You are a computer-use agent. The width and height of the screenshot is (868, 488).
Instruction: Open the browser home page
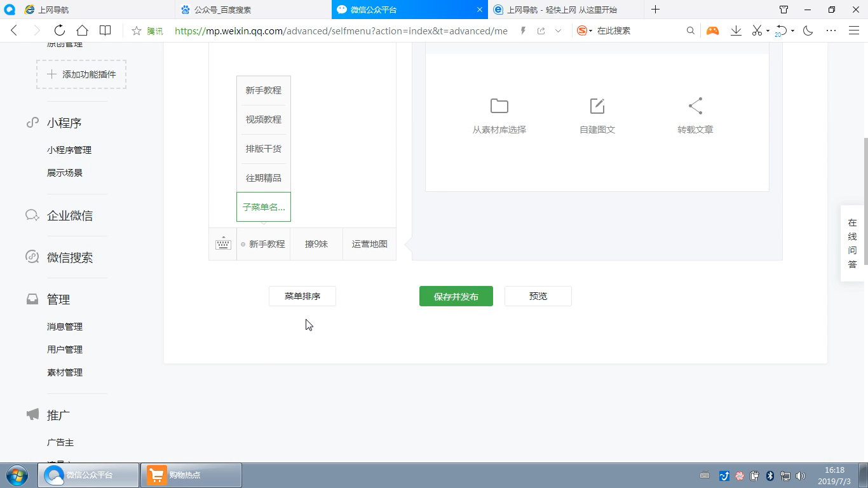point(82,30)
